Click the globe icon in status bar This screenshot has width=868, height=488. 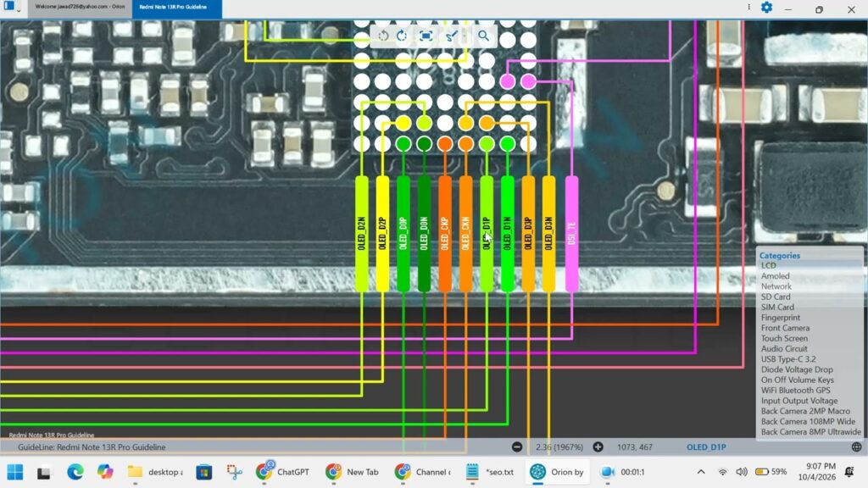856,447
